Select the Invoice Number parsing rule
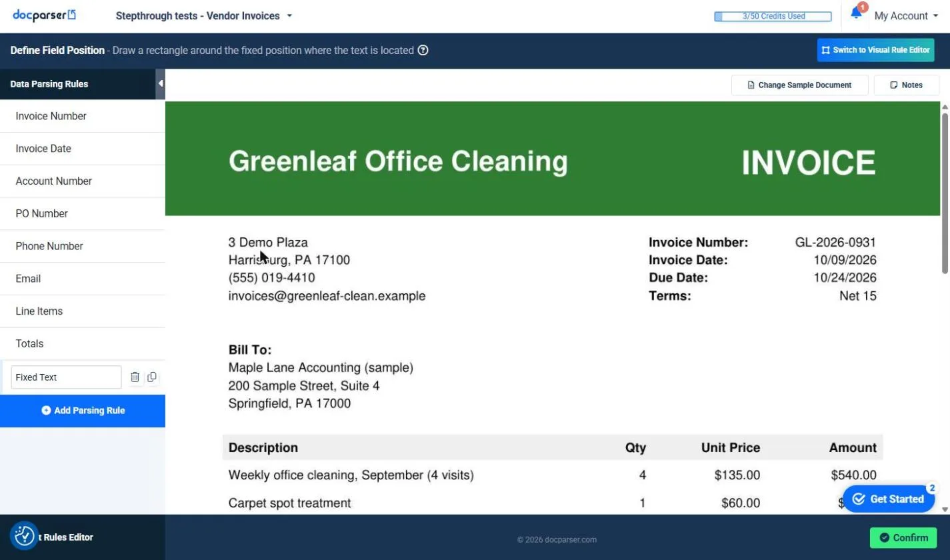The image size is (950, 560). (83, 116)
